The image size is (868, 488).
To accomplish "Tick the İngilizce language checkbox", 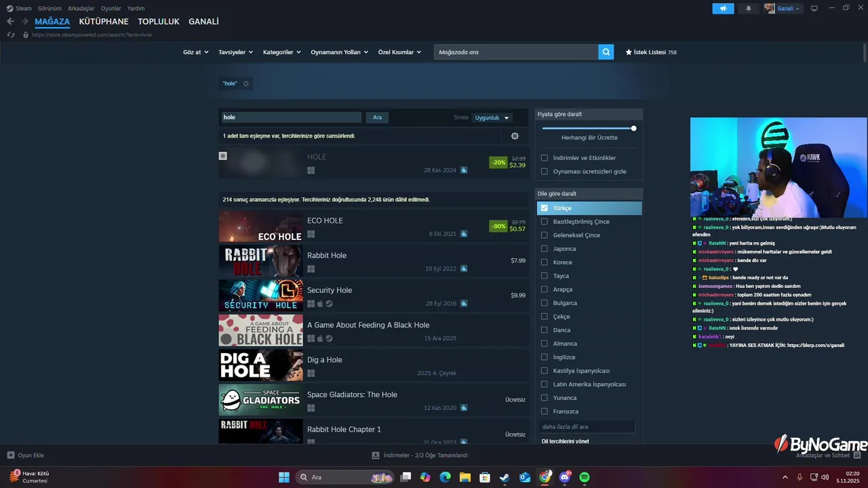I will click(544, 357).
